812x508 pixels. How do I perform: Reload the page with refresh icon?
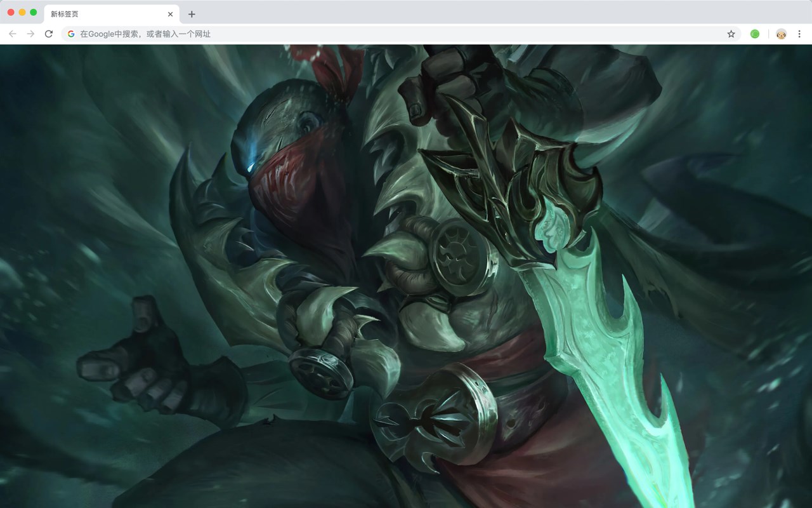click(49, 34)
